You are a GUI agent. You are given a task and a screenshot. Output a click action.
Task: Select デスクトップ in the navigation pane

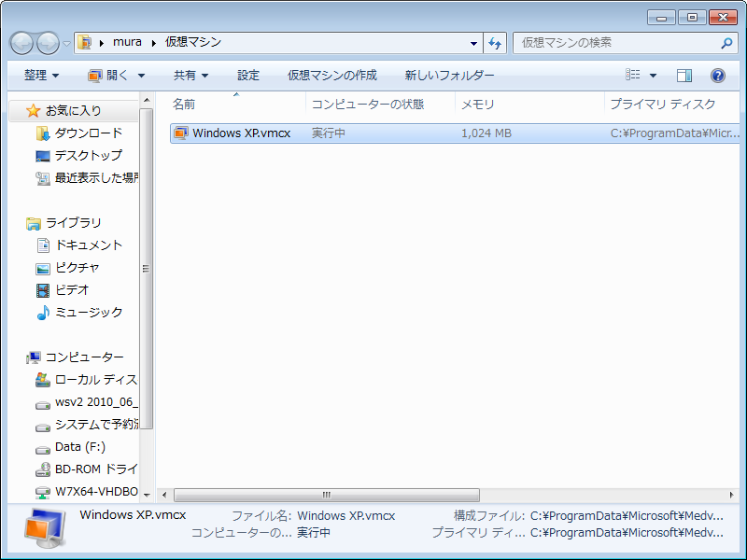tap(88, 156)
